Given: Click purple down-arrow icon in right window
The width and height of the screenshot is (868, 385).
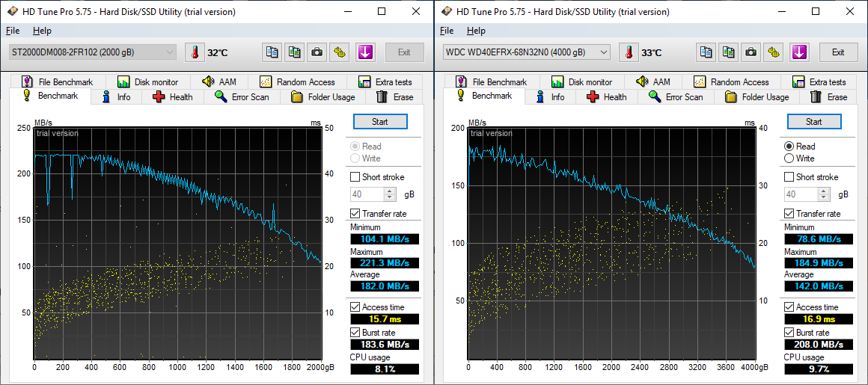Looking at the screenshot, I should (x=799, y=52).
